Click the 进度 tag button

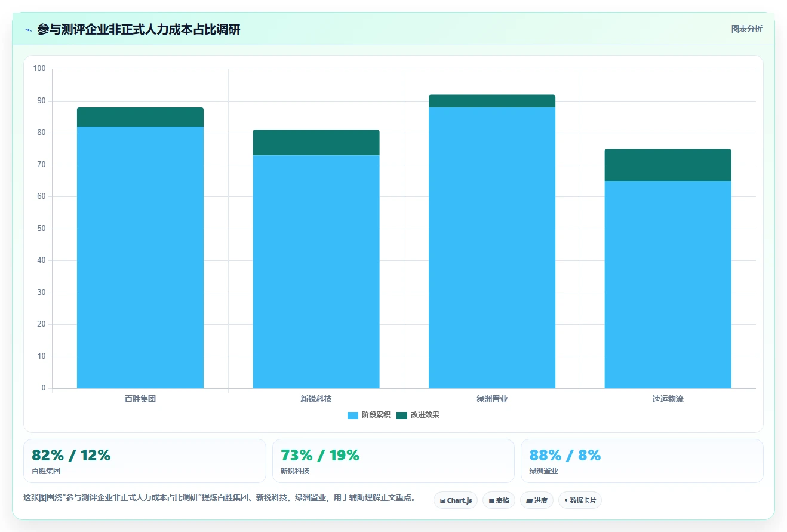(537, 500)
